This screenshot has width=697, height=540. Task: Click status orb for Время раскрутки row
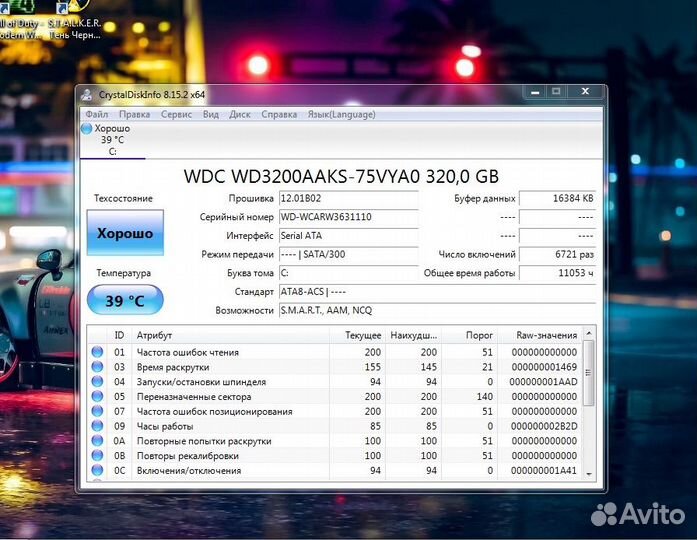pyautogui.click(x=97, y=367)
